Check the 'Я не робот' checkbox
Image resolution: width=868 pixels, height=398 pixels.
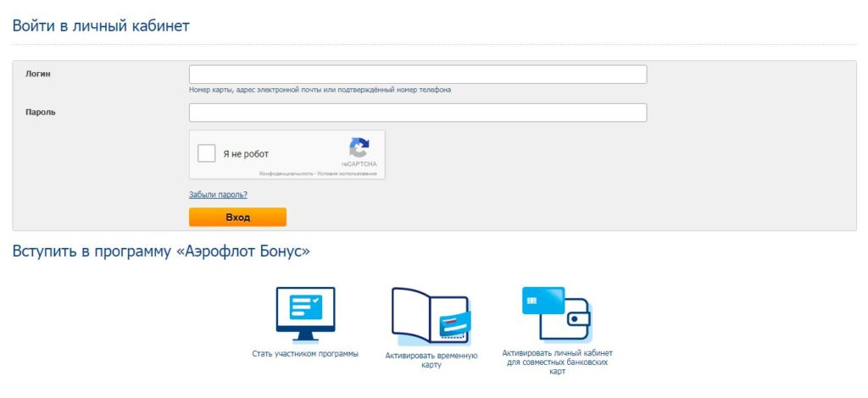coord(207,153)
